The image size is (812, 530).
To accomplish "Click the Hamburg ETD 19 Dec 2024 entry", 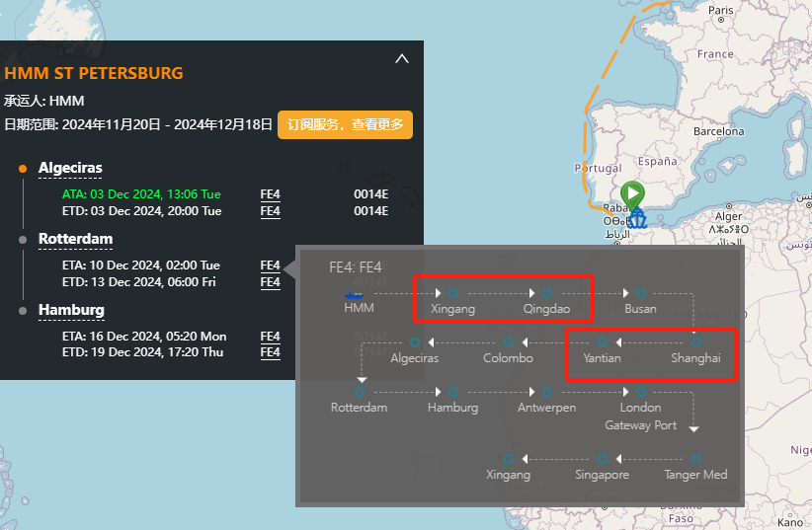I will click(x=142, y=352).
